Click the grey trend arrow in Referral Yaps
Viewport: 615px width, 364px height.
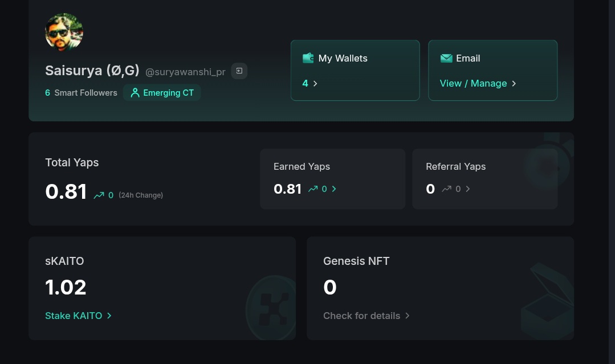447,189
